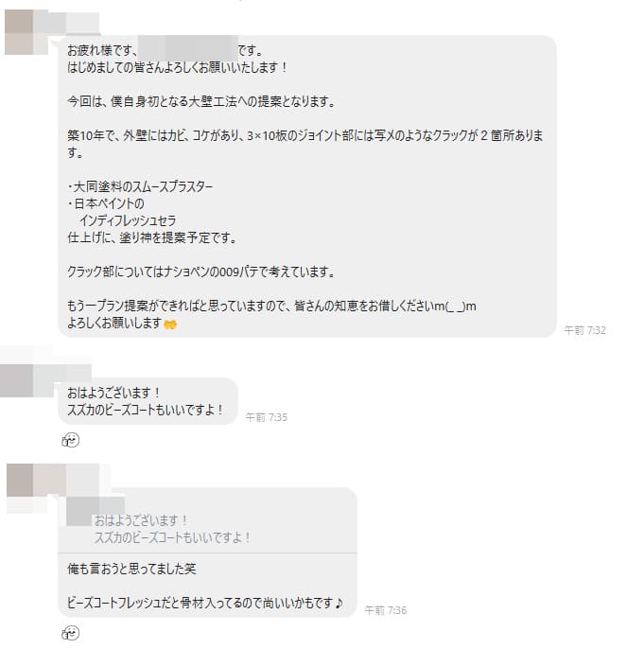Click the ナショペンの009パテ sentence

click(200, 272)
